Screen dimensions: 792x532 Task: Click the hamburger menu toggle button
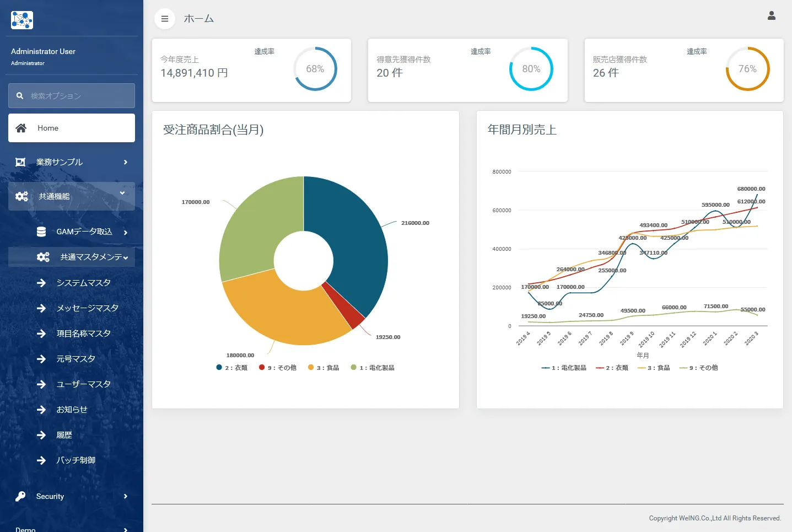pos(164,19)
